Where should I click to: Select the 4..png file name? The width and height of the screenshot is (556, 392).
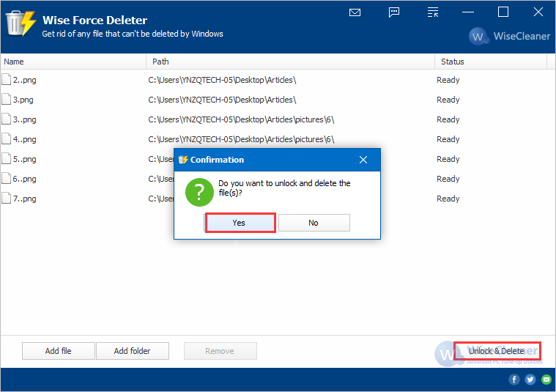click(x=24, y=139)
